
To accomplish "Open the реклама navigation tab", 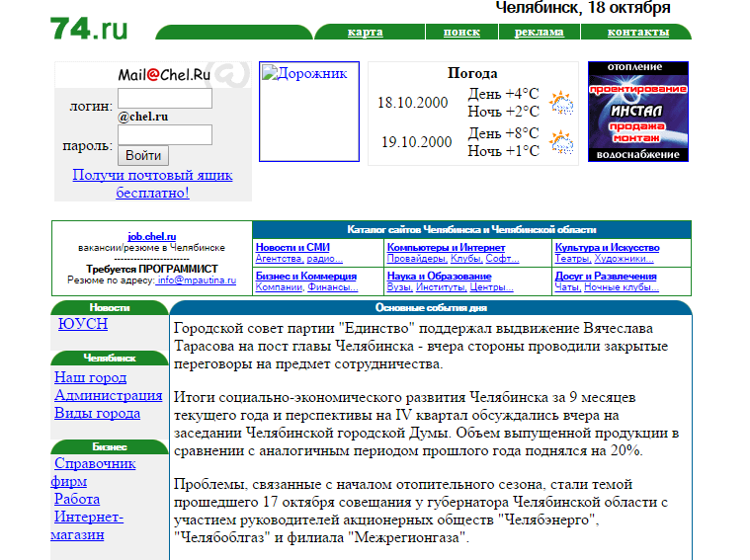I will (x=540, y=32).
